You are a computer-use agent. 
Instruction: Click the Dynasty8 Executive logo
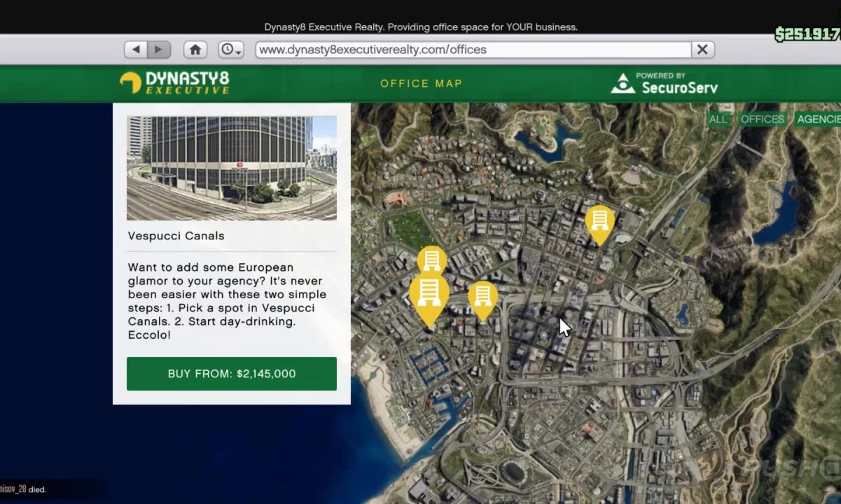[174, 83]
